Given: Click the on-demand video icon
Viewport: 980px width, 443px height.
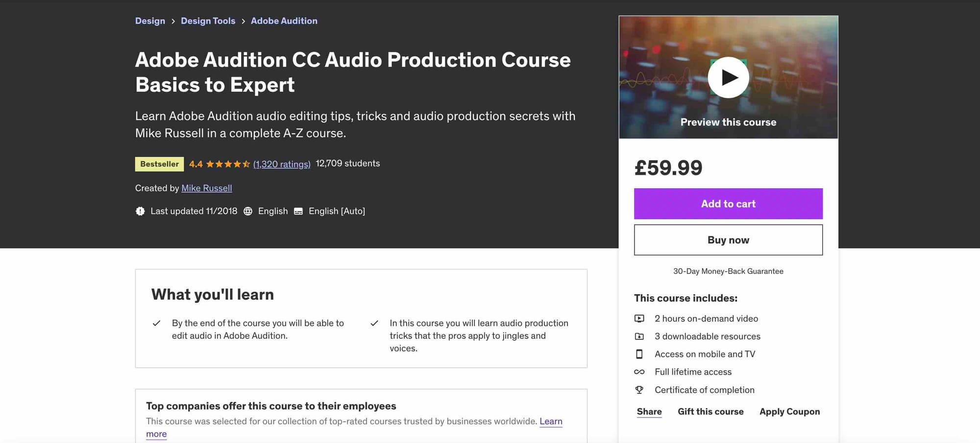Looking at the screenshot, I should coord(639,318).
